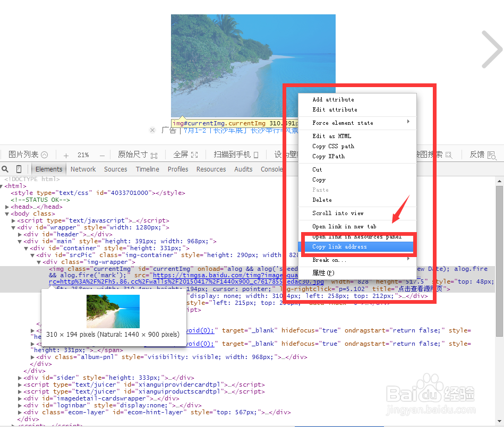Click 反馈 feedback button
Image resolution: width=504 pixels, height=427 pixels.
pos(483,155)
